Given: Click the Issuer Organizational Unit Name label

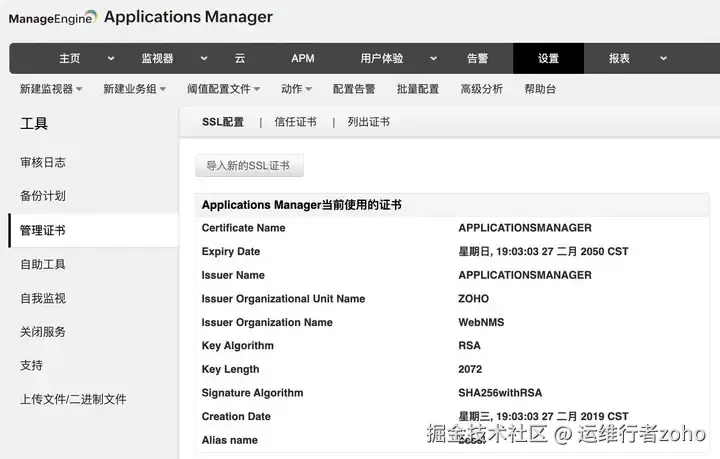Looking at the screenshot, I should [x=283, y=299].
